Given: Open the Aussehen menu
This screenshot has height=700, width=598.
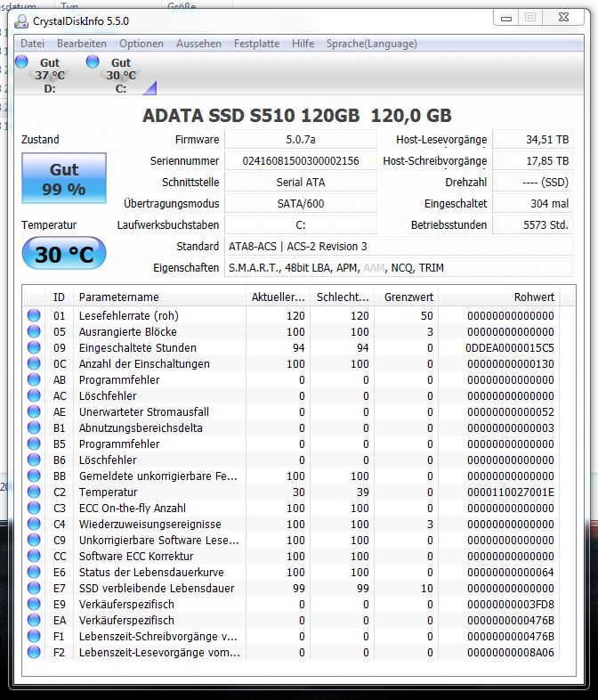Looking at the screenshot, I should point(198,44).
